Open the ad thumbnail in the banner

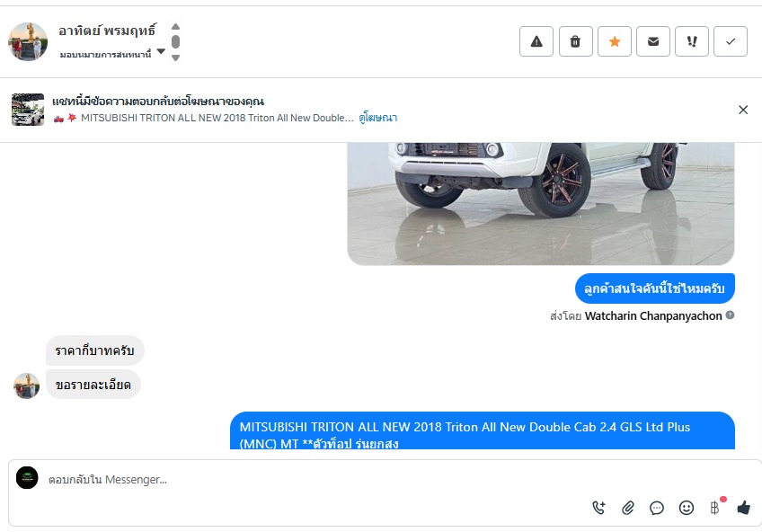(x=28, y=110)
